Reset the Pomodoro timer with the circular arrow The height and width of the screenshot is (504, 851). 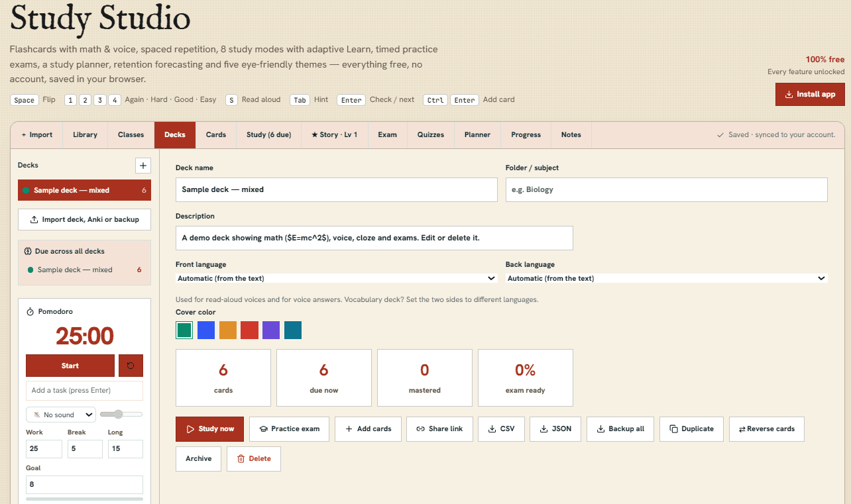(131, 366)
